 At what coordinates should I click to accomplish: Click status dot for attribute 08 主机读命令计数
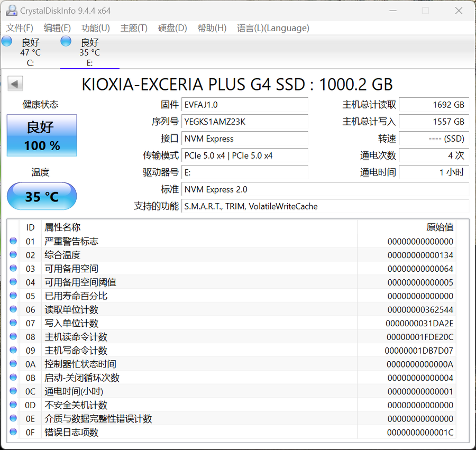pyautogui.click(x=13, y=336)
